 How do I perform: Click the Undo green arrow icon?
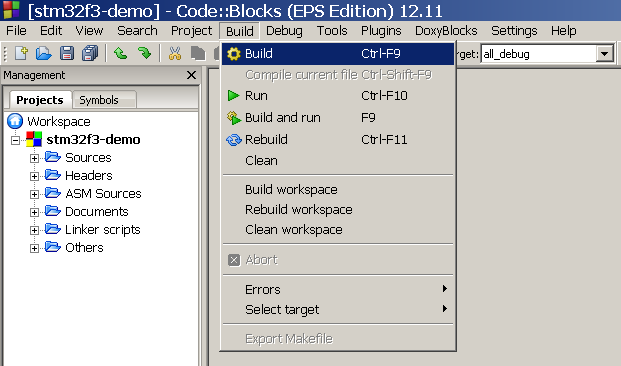(120, 53)
